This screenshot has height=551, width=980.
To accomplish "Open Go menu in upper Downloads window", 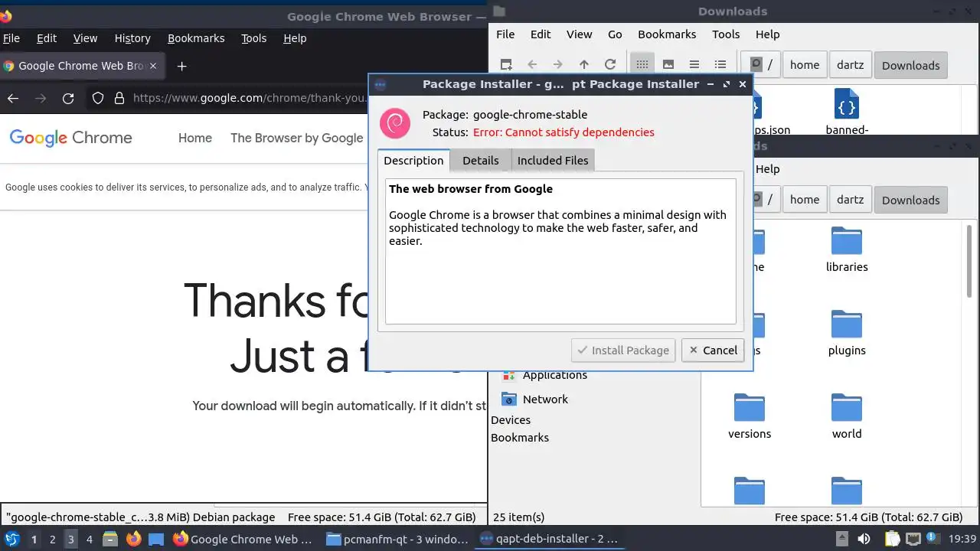I will (615, 34).
